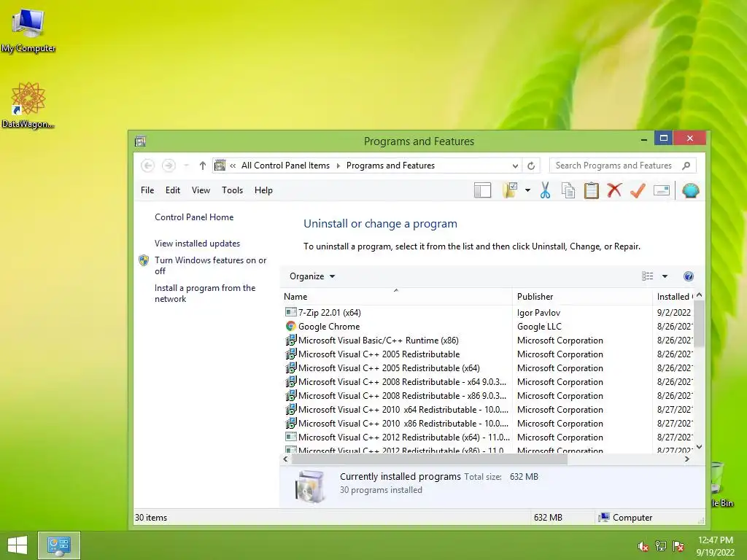The height and width of the screenshot is (560, 747).
Task: Click the blue help question icon
Action: (689, 276)
